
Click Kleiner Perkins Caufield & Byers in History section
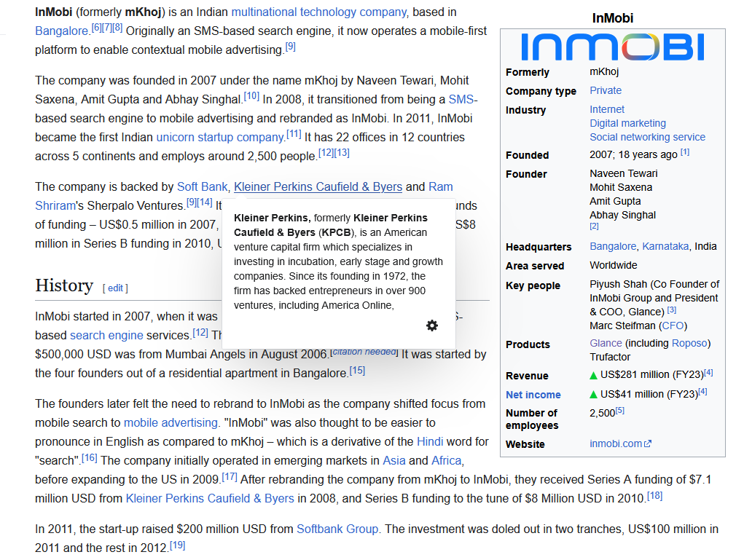210,498
